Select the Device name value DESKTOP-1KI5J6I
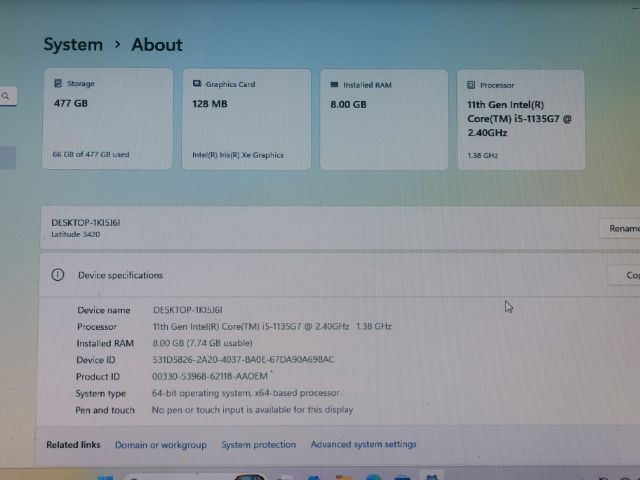The image size is (640, 480). point(188,310)
